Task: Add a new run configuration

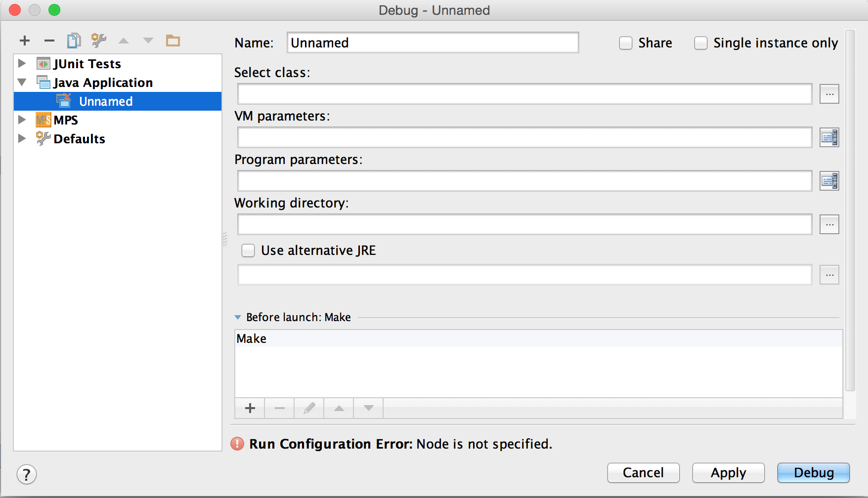Action: pos(25,41)
